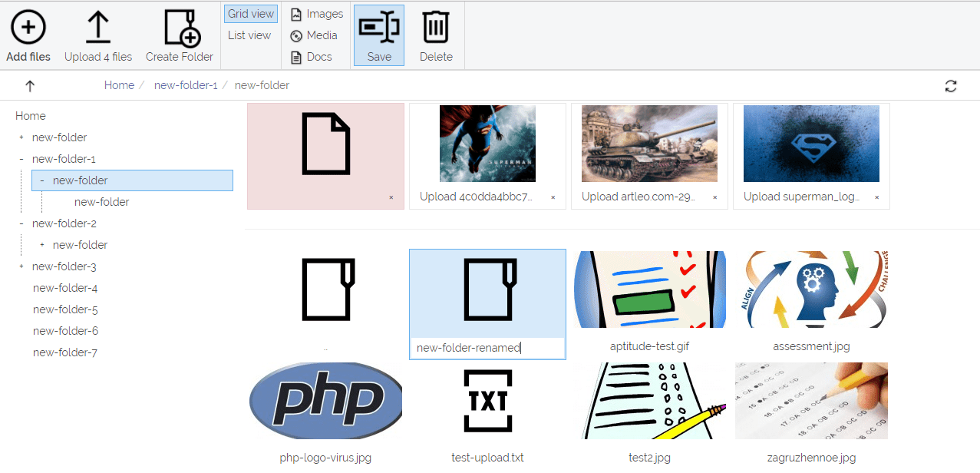Open Home via the breadcrumb link

[119, 85]
